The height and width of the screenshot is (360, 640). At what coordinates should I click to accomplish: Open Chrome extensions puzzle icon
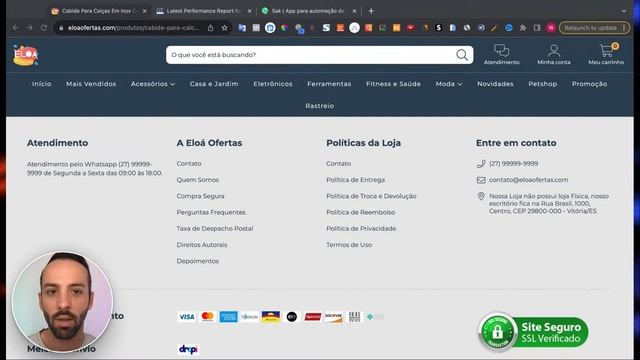523,28
